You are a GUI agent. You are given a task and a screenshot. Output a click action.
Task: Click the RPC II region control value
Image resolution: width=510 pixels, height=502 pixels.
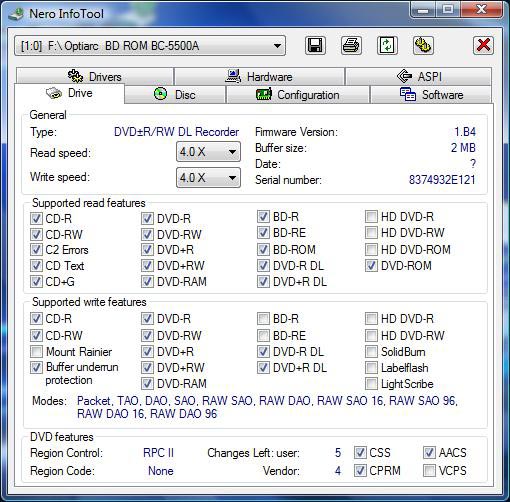158,453
